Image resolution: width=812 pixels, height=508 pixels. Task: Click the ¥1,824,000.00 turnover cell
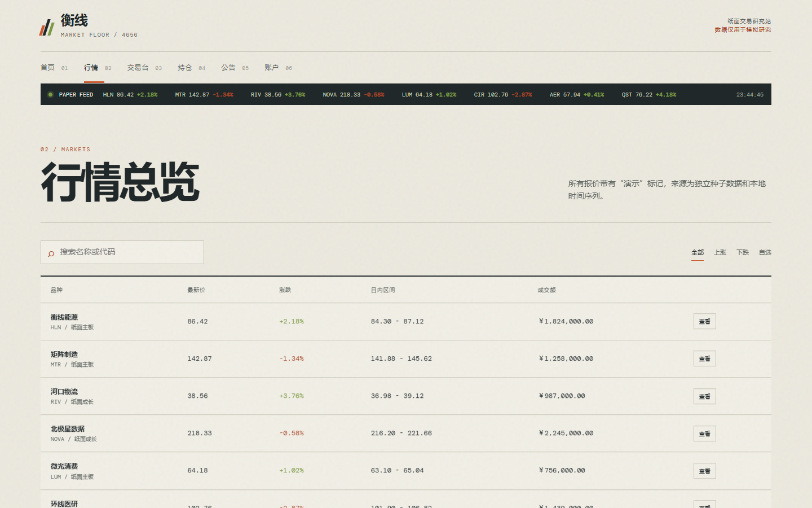(566, 322)
